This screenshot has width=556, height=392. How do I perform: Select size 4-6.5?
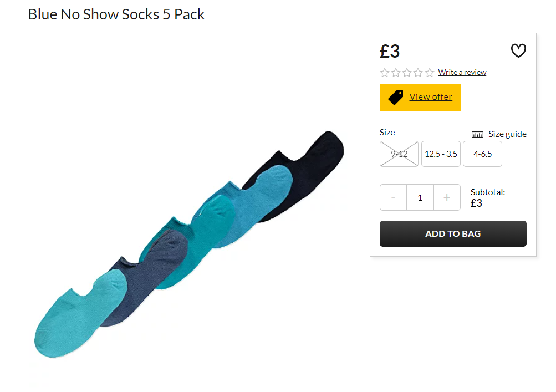coord(483,154)
